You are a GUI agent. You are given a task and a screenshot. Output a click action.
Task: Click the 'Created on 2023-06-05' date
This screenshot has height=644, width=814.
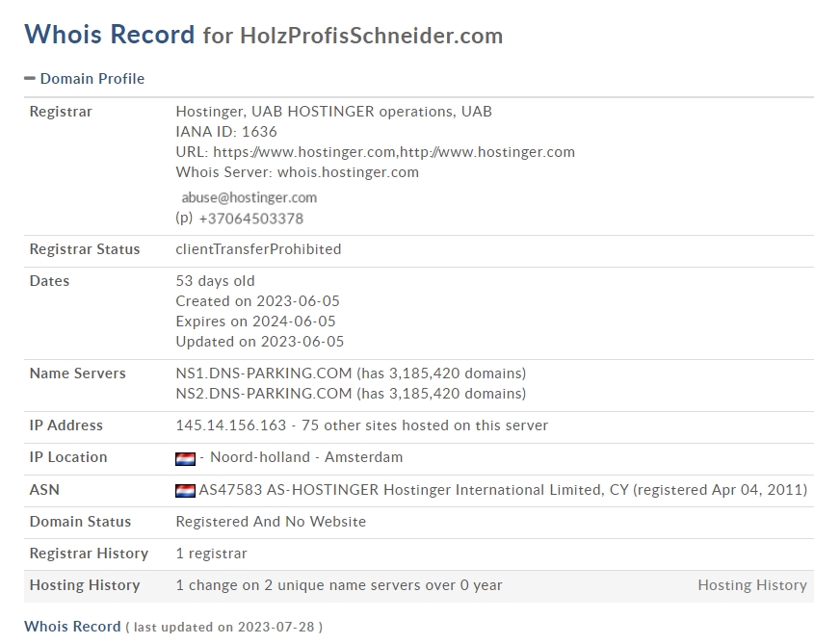click(257, 301)
